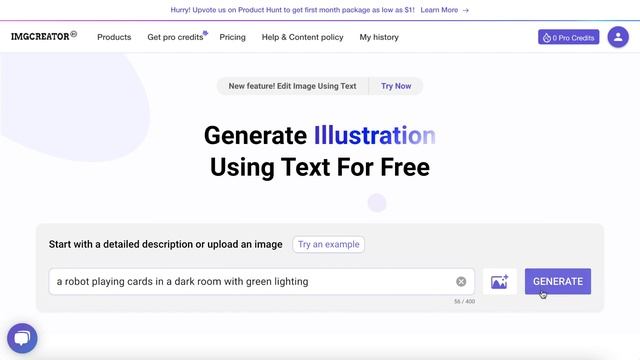Click the New feature! Edit Image Using Text label
Viewport: 640px width, 360px height.
click(292, 86)
